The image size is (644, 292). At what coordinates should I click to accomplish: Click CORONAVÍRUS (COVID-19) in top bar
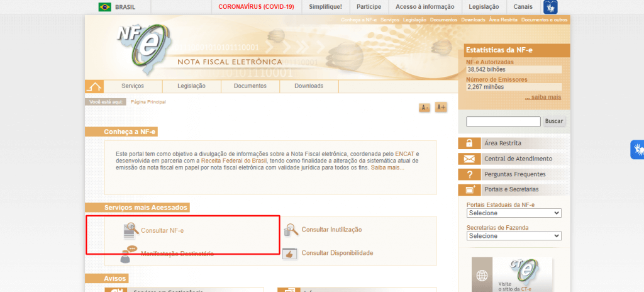[x=257, y=7]
